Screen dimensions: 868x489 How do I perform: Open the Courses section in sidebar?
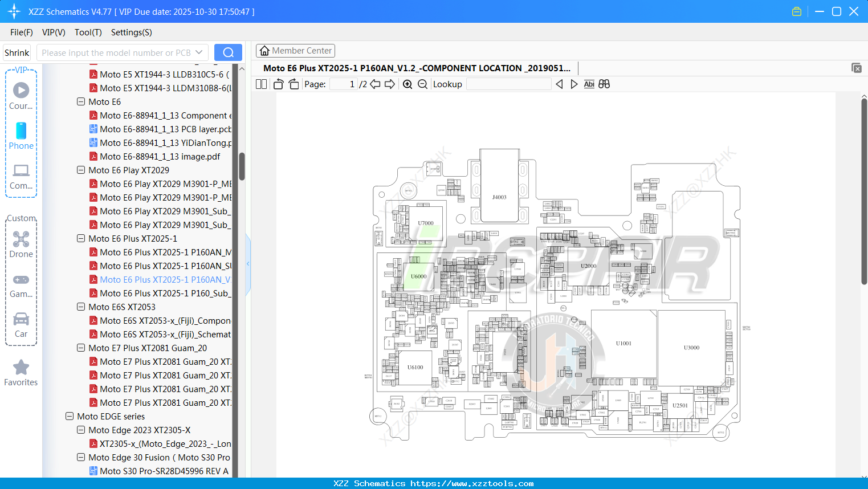click(x=21, y=96)
